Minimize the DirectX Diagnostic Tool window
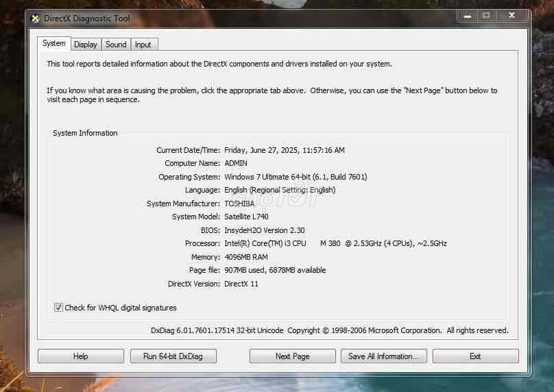The image size is (554, 392). [468, 16]
